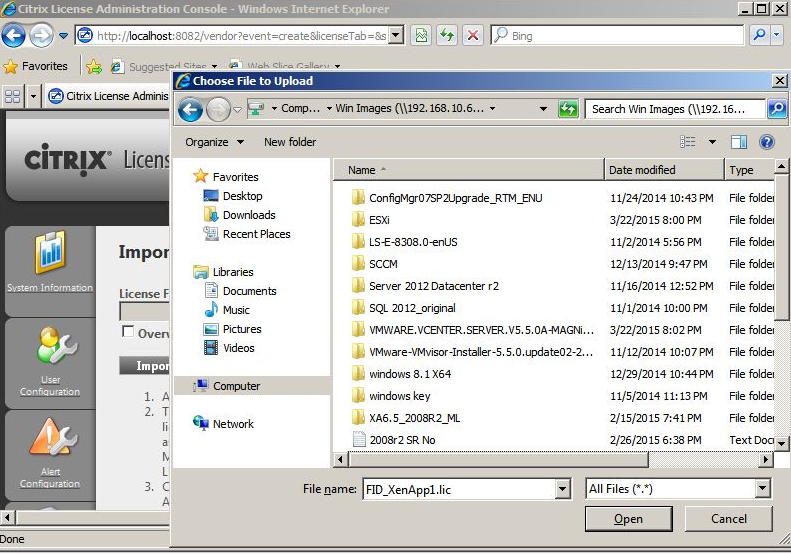Stop loading the IE page
The height and width of the screenshot is (554, 791).
click(x=473, y=35)
